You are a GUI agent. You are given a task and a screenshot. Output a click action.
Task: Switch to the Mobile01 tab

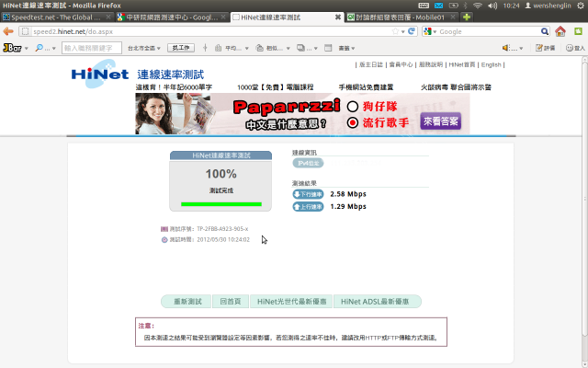click(x=401, y=17)
